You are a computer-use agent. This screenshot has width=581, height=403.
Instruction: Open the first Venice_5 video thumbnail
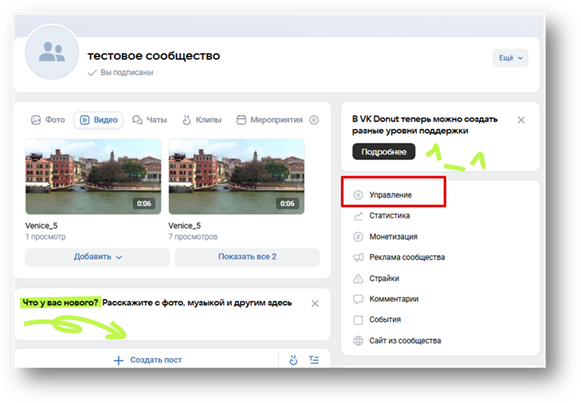tap(93, 177)
